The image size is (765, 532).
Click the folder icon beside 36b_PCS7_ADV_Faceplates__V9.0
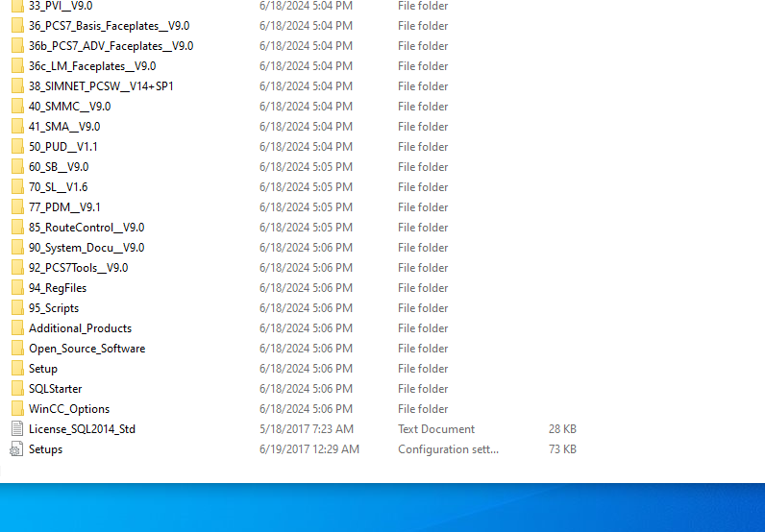17,45
